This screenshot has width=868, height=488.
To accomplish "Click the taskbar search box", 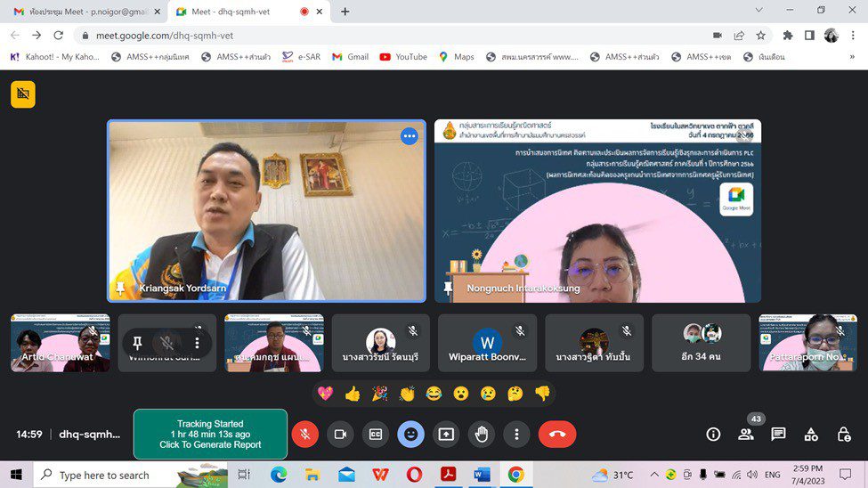I will coord(132,475).
